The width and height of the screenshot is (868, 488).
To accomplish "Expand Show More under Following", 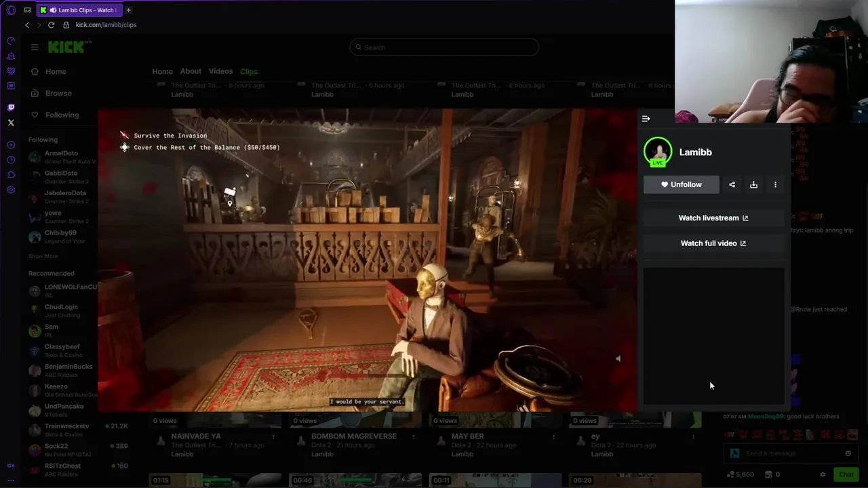I will 43,256.
